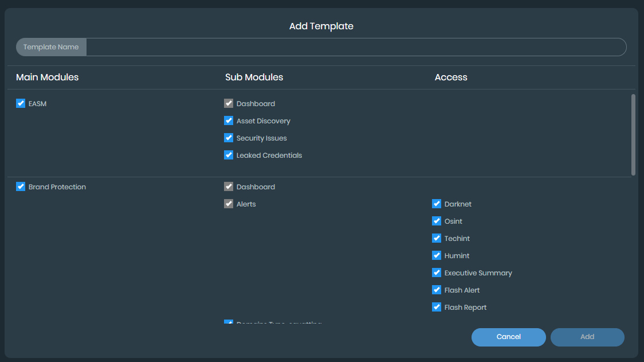Toggle Humint access checkbox

pyautogui.click(x=437, y=256)
